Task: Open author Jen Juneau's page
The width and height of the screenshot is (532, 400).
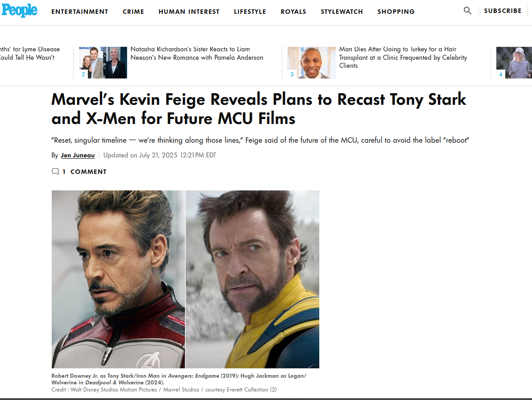Action: (x=78, y=155)
